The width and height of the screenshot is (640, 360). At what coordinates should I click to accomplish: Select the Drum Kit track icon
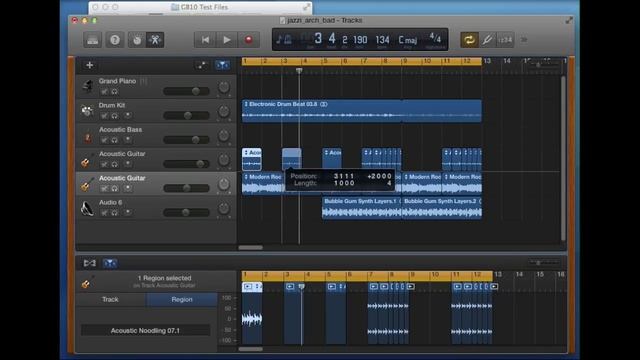[87, 110]
